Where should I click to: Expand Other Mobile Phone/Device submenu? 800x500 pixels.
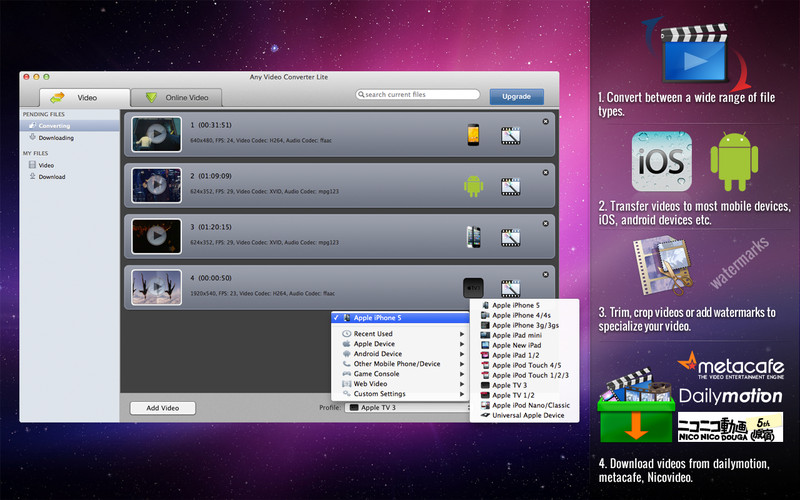pos(400,364)
